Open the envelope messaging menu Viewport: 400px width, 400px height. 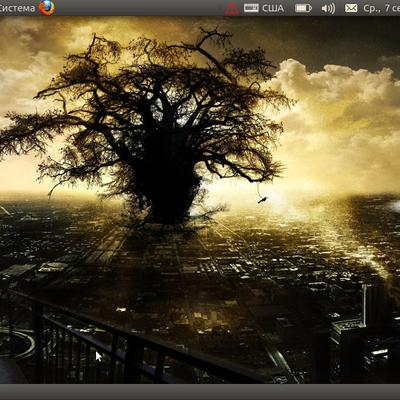click(x=351, y=8)
